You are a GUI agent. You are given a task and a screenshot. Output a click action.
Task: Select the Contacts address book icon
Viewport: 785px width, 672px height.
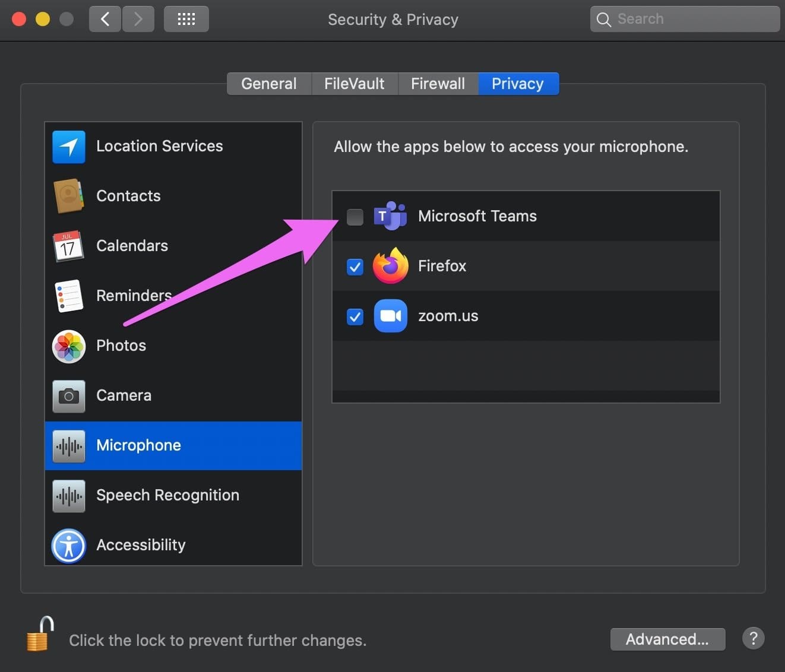tap(69, 196)
